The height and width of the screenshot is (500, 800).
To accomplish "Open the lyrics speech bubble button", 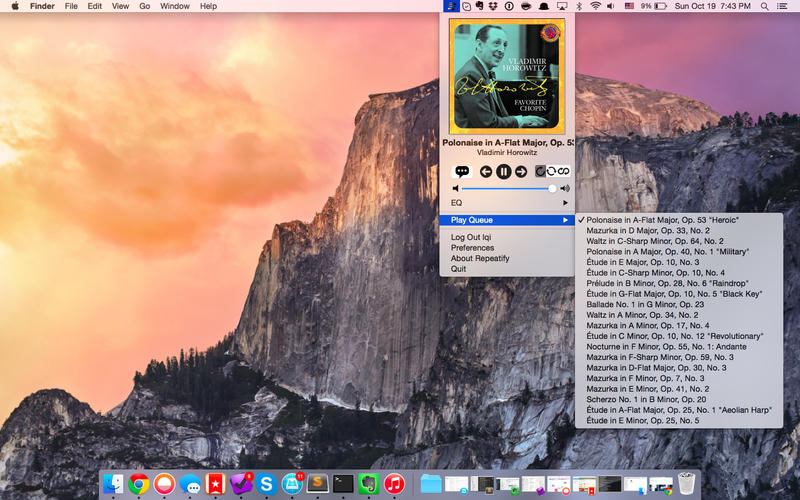I will (x=462, y=172).
